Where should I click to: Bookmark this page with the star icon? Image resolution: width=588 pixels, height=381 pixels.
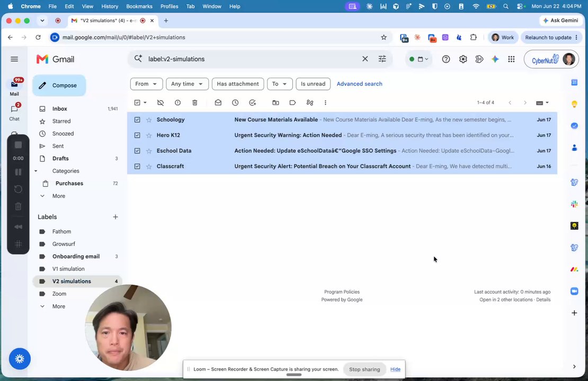coord(384,38)
